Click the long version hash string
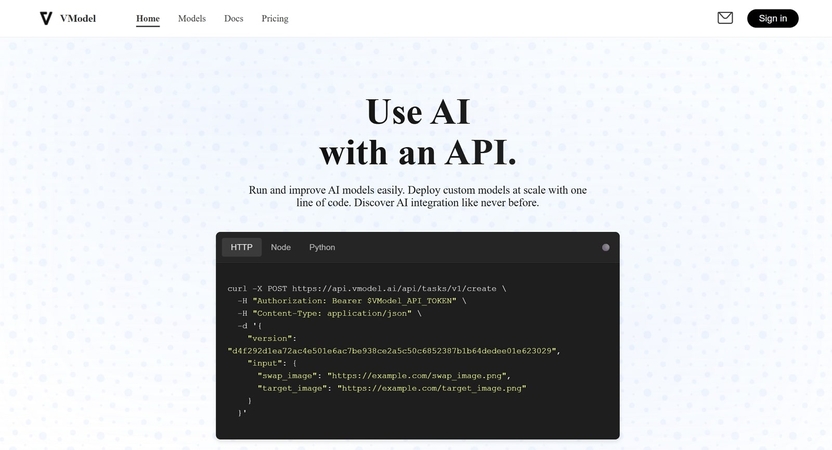832x450 pixels. (394, 351)
